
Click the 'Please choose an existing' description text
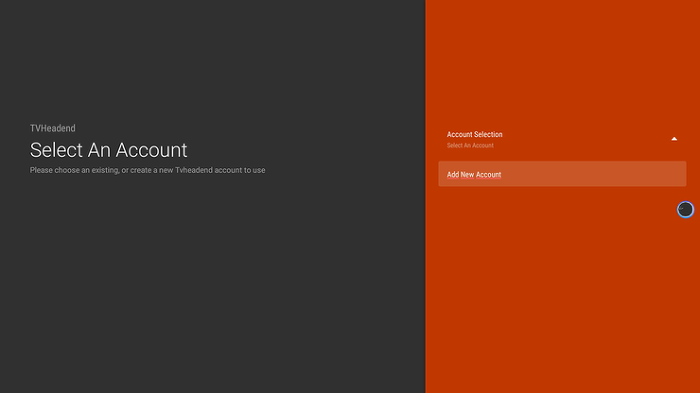[x=147, y=170]
